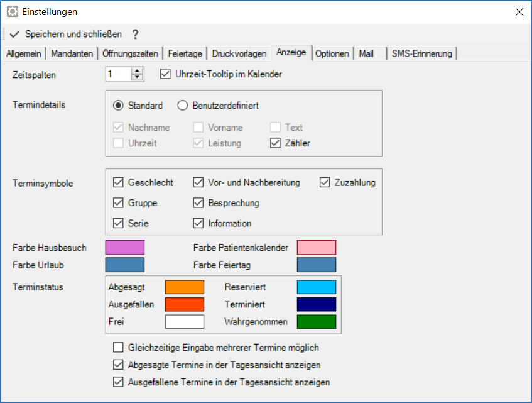Viewport: 532px width, 403px height.
Task: Close the Einstellungen window
Action: tap(519, 12)
